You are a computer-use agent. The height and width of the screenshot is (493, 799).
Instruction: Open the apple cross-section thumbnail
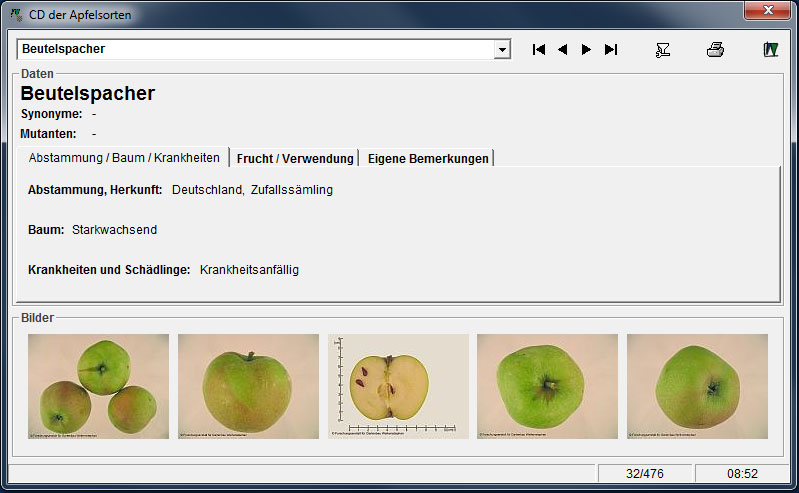(x=398, y=386)
